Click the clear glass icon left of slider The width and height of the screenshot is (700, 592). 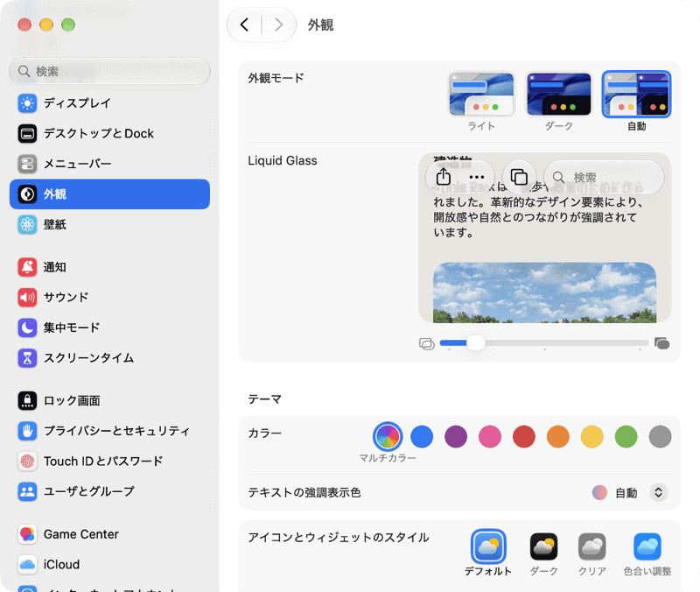(x=427, y=343)
